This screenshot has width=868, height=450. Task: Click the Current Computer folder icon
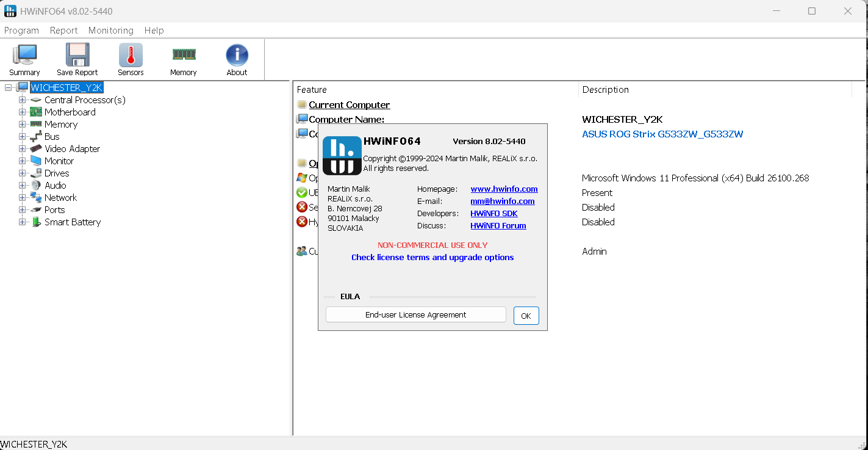tap(301, 105)
